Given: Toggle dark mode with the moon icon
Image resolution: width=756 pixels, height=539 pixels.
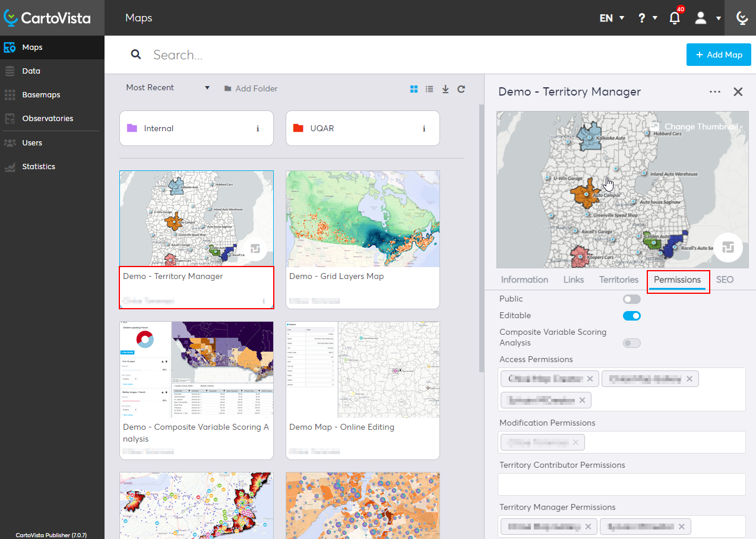Looking at the screenshot, I should pos(742,18).
